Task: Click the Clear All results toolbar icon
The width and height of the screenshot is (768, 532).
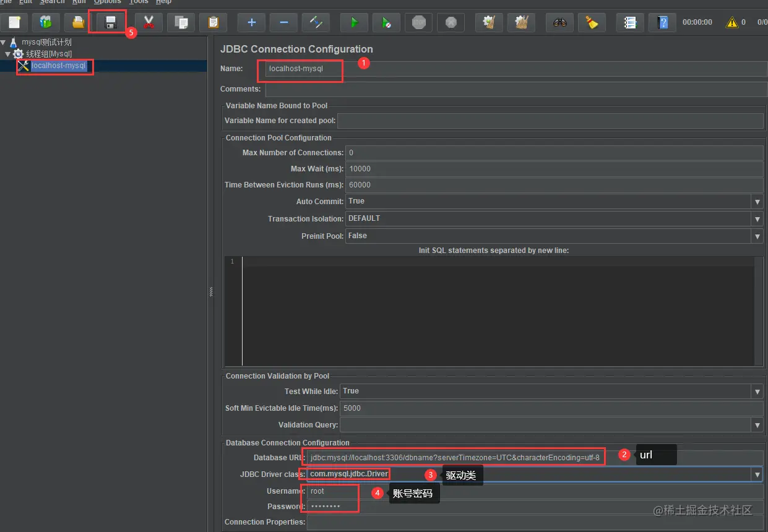Action: tap(521, 23)
